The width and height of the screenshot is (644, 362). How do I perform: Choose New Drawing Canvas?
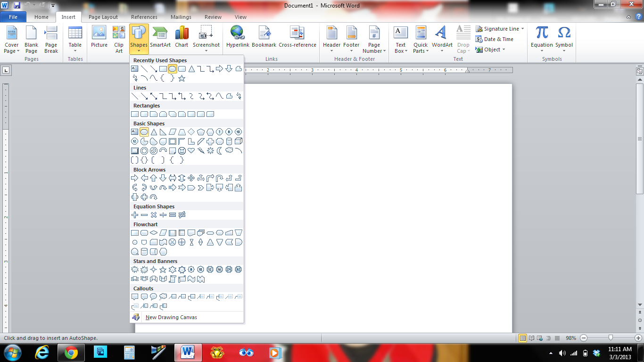187,317
